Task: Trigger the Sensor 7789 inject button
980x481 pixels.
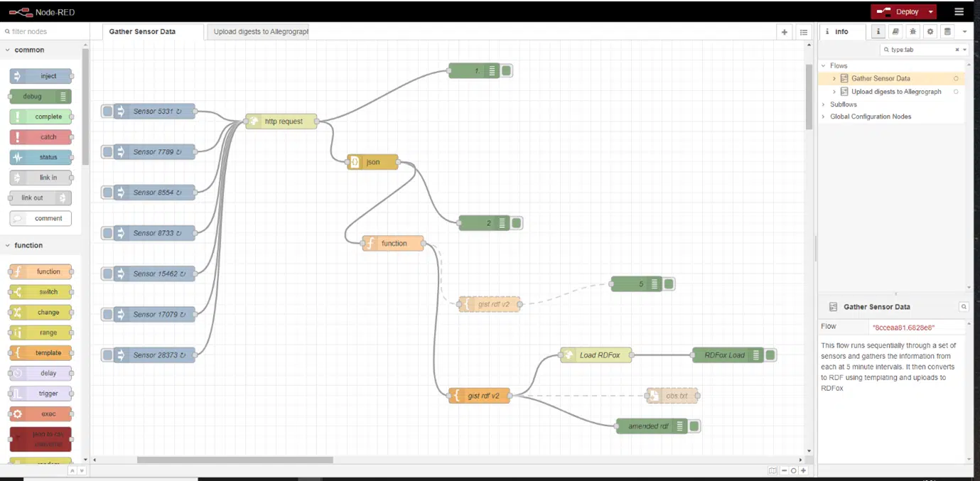Action: [107, 151]
